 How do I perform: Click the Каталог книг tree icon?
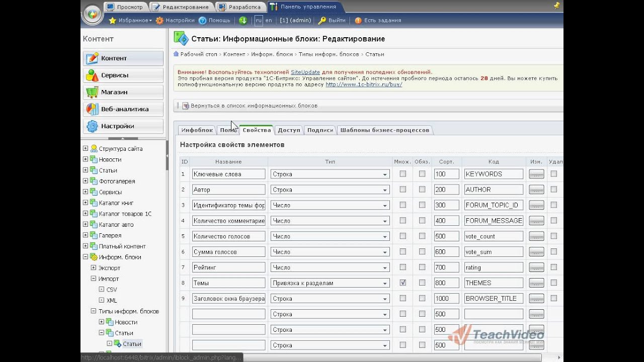tap(94, 203)
